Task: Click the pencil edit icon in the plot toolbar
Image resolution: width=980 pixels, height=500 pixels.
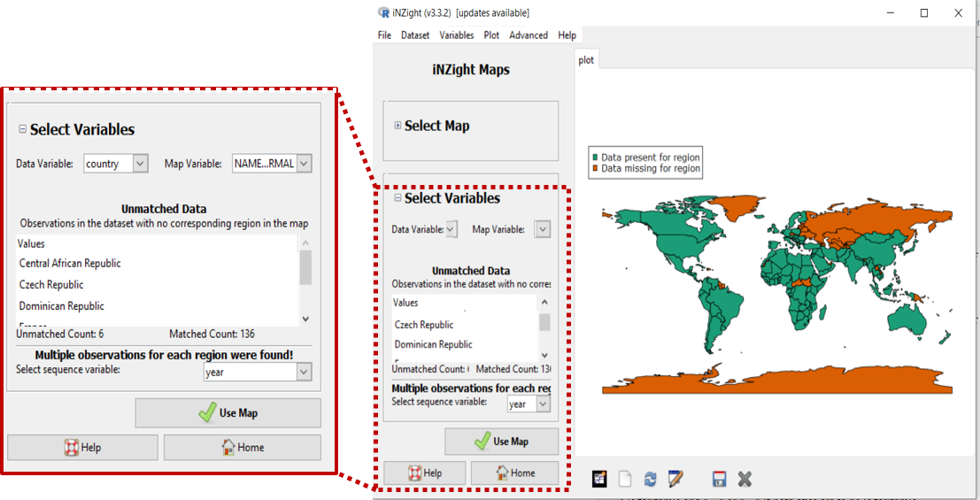Action: pos(675,480)
